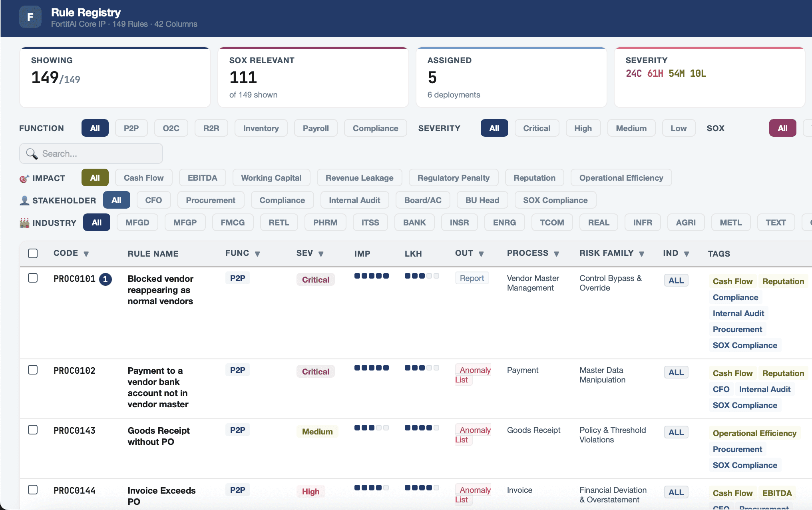Filter functions by P2P
This screenshot has width=812, height=510.
[131, 128]
